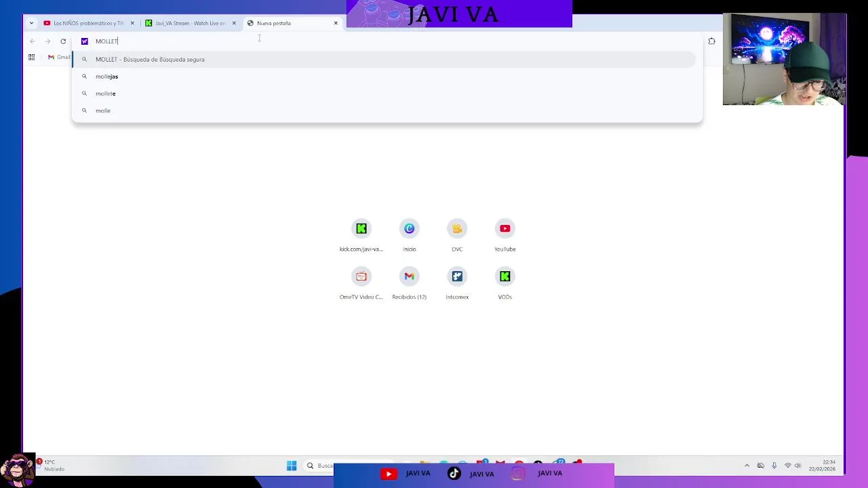Open the extensions puzzle icon
868x488 pixels.
[x=711, y=41]
